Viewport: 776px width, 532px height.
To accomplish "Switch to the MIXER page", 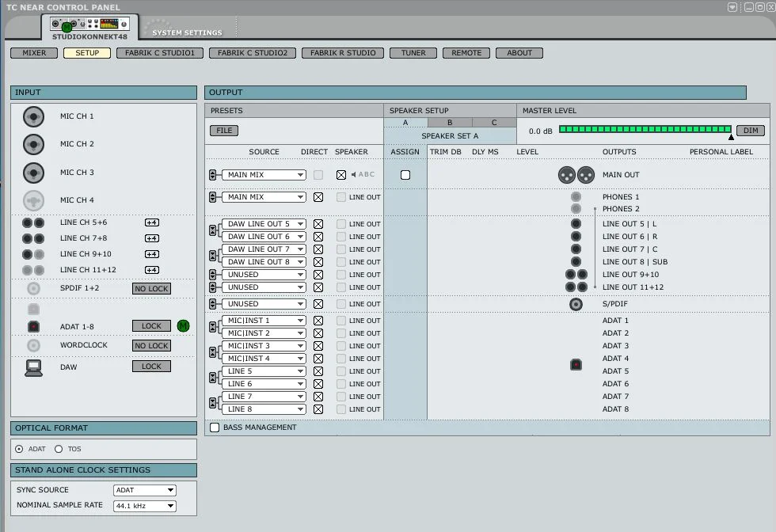I will point(34,53).
